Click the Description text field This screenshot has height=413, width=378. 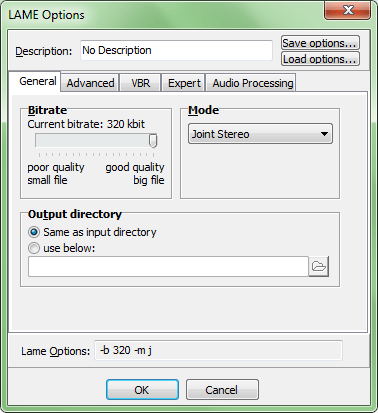click(176, 50)
